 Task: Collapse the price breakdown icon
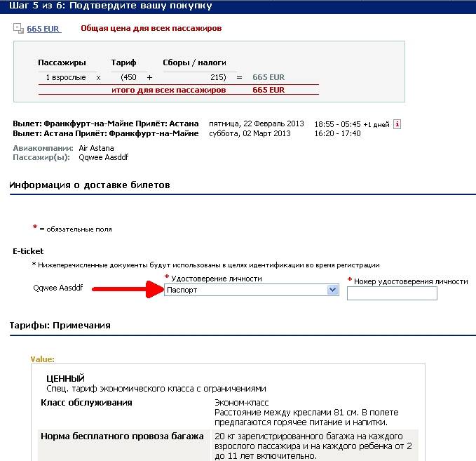pyautogui.click(x=18, y=29)
